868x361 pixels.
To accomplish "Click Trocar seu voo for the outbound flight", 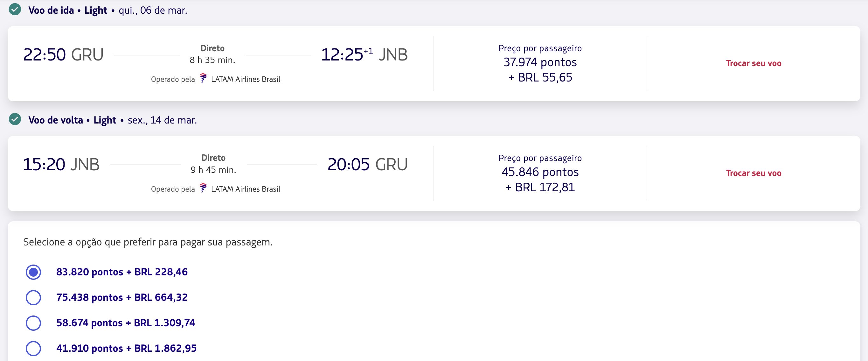I will (x=753, y=63).
